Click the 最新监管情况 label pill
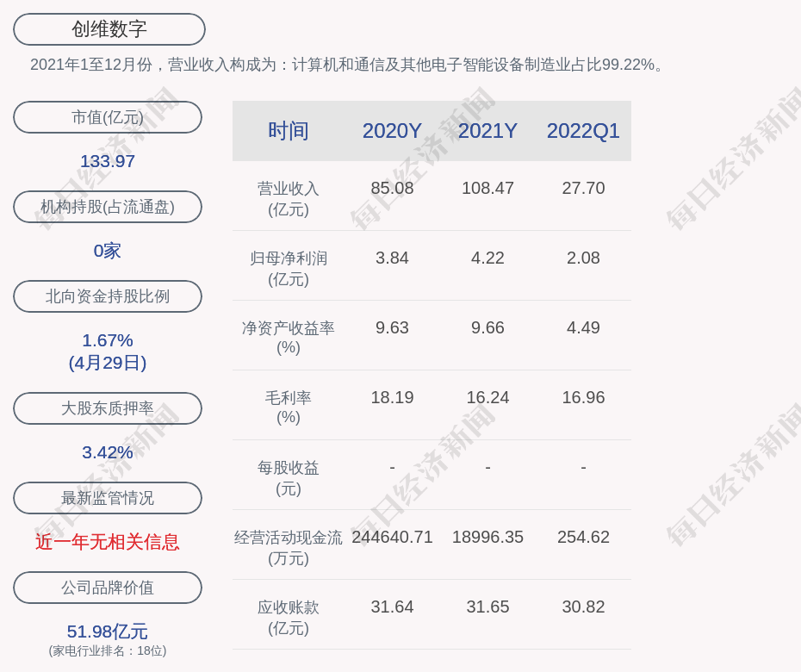The width and height of the screenshot is (801, 672). 108,498
